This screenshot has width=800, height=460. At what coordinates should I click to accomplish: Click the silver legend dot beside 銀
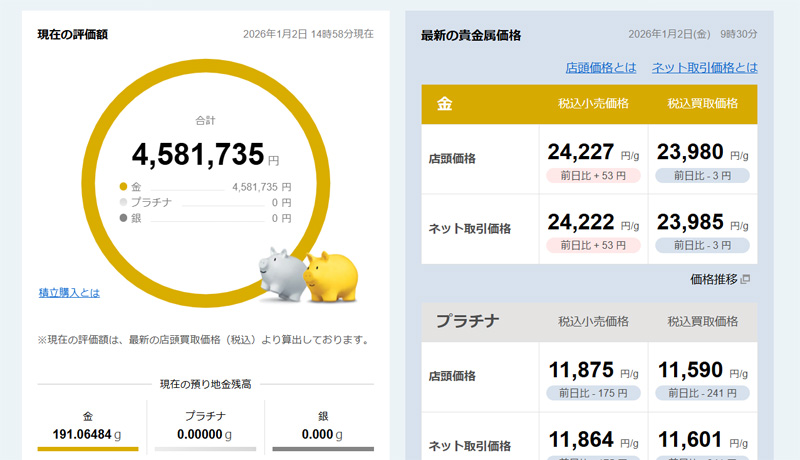coord(123,218)
